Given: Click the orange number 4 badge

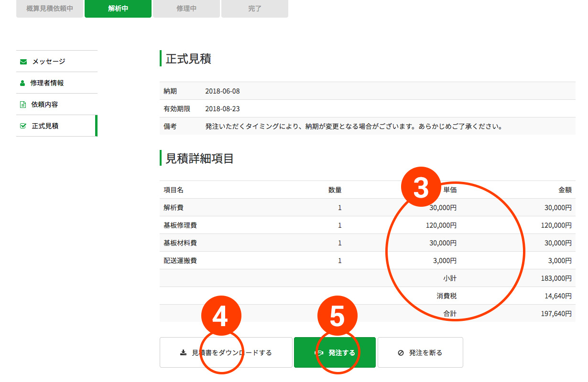Looking at the screenshot, I should click(219, 316).
